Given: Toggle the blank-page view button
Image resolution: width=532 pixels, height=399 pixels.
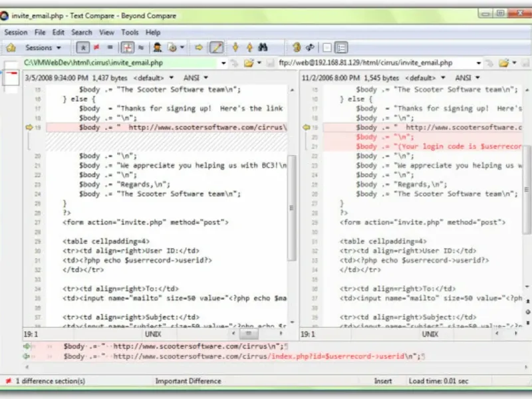Looking at the screenshot, I should (x=327, y=47).
